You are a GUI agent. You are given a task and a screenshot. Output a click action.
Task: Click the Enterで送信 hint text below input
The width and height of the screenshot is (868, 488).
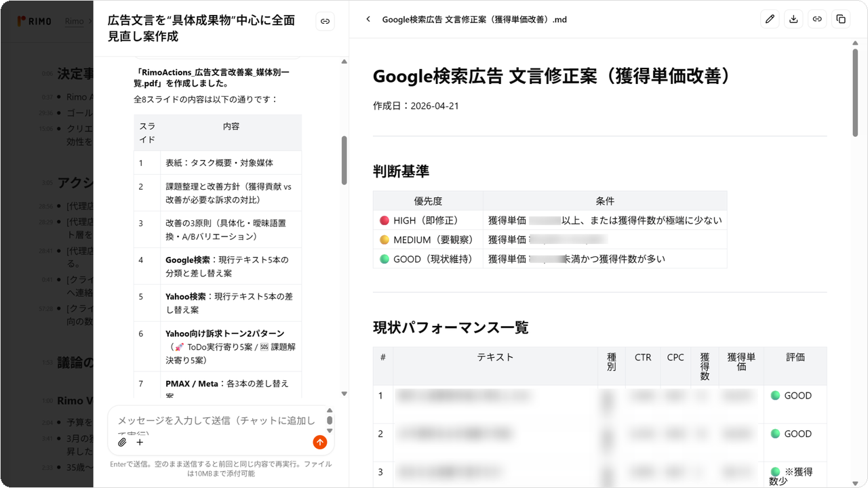click(x=220, y=469)
